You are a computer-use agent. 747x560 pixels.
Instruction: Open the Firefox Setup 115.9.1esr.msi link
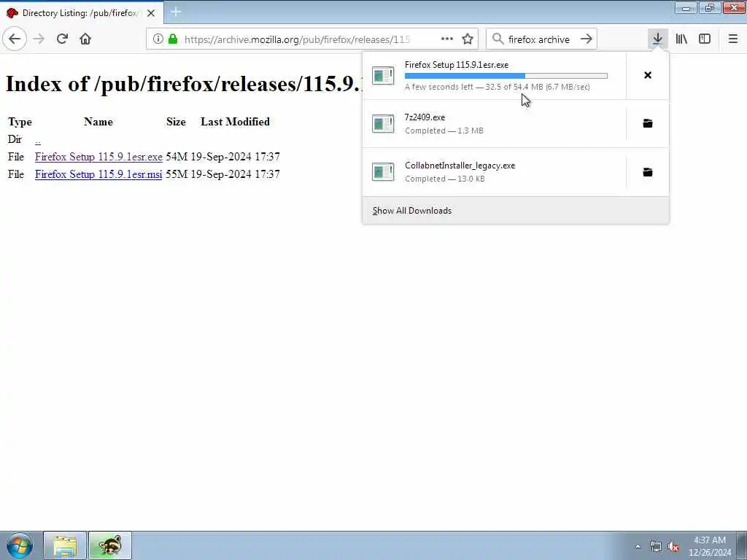(98, 174)
